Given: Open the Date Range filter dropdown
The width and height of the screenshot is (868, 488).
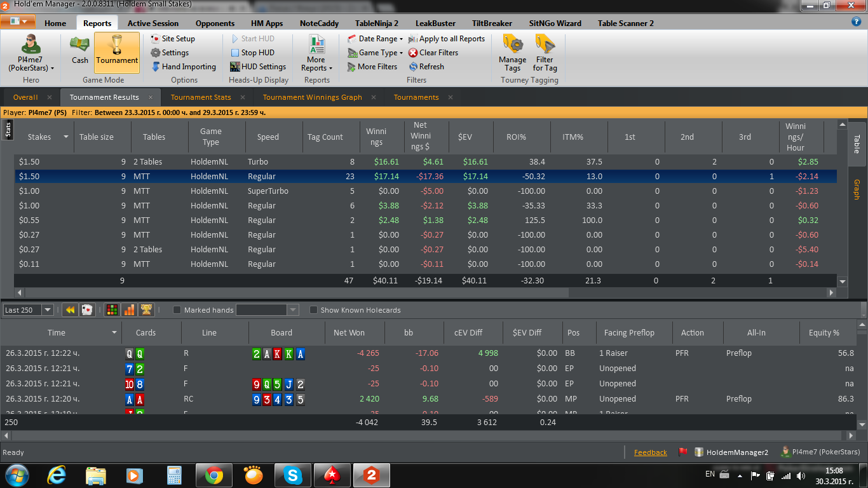Looking at the screenshot, I should (375, 39).
